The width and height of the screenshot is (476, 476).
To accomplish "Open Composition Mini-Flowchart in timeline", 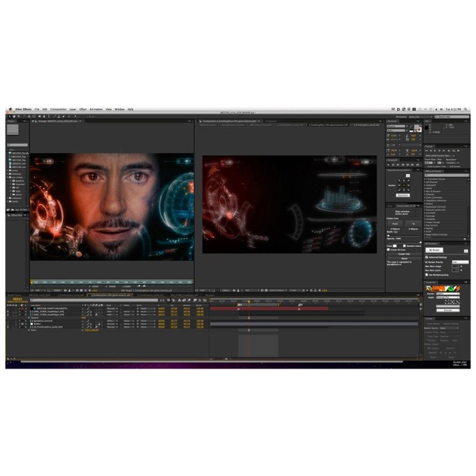I will click(162, 301).
